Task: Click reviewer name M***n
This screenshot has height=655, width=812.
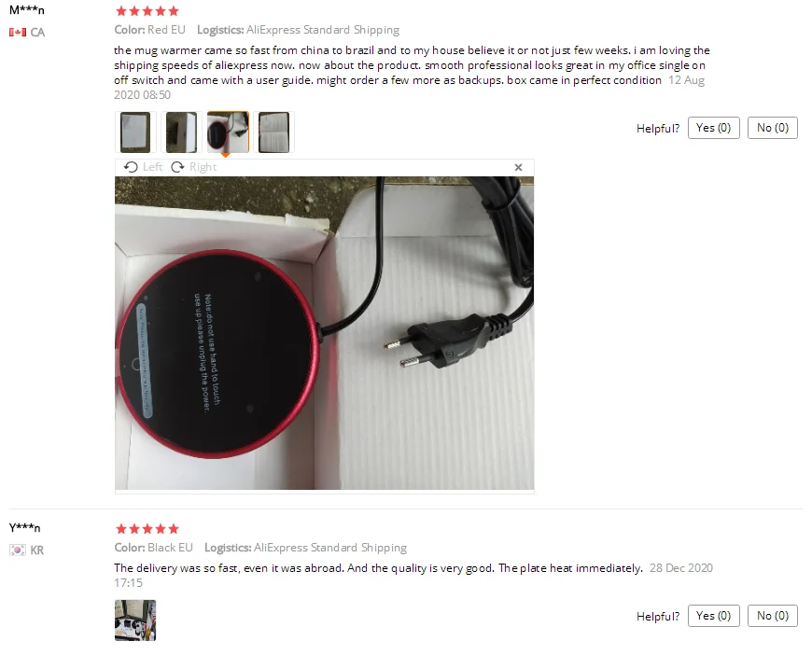Action: (27, 10)
